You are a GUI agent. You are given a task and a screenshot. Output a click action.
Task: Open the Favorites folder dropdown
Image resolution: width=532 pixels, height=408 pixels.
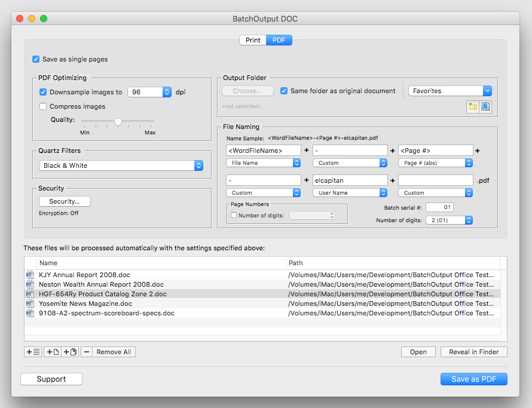click(450, 91)
